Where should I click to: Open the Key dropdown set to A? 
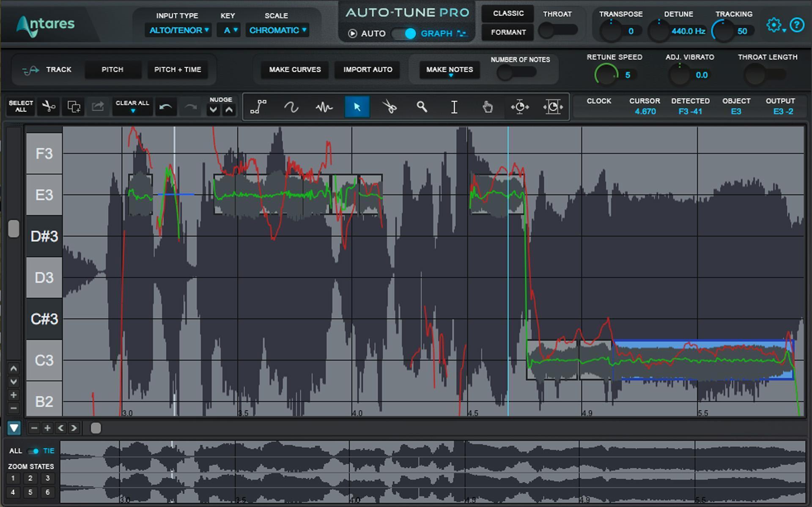tap(228, 30)
